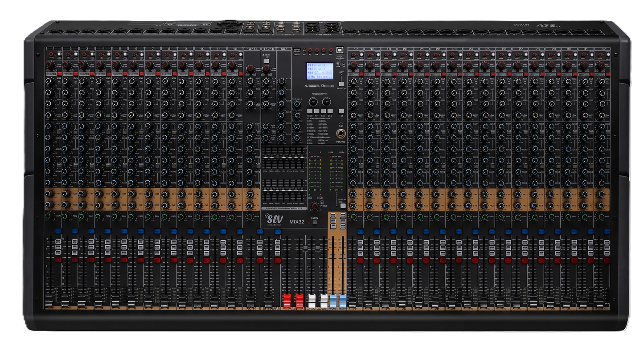Click channel 20 red PFL solo button
This screenshot has width=644, height=350.
pyautogui.click(x=410, y=260)
